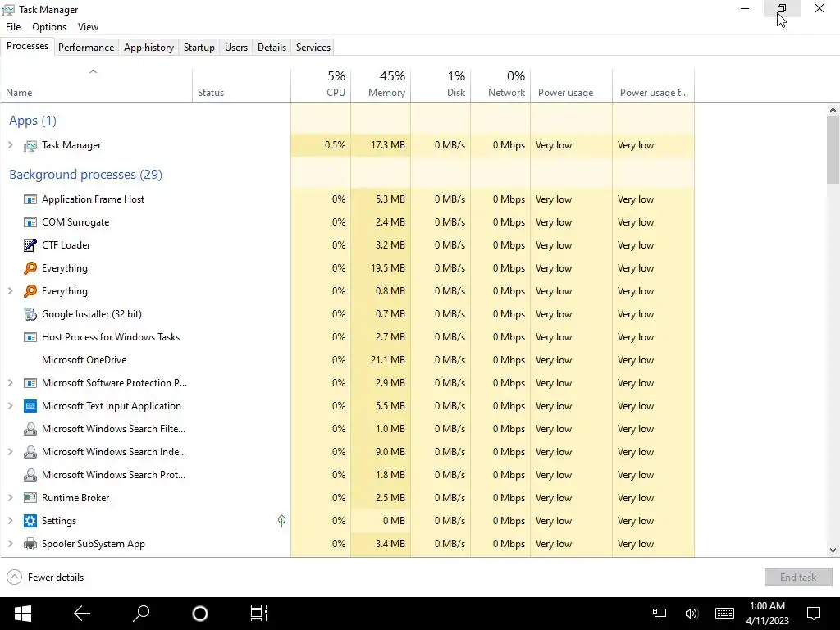Click the Task Manager app icon in process list
Image resolution: width=840 pixels, height=630 pixels.
point(30,145)
